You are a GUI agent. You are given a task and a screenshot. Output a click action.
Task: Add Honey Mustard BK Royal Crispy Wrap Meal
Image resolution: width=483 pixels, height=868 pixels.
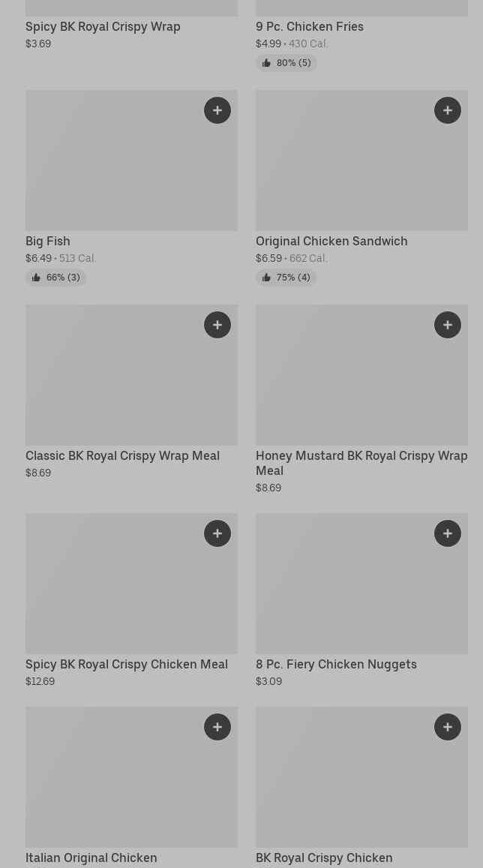pos(448,325)
